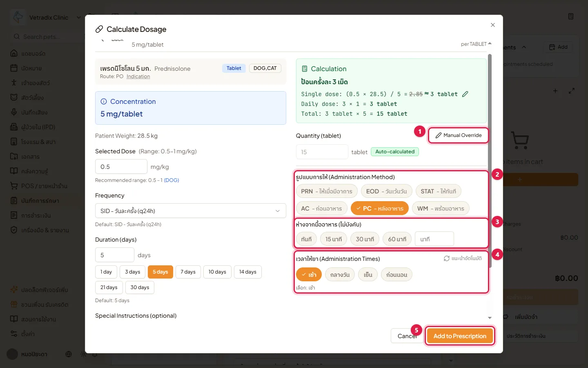Click the plus icon in cart panel
Viewport: 588px width, 368px height.
point(555,91)
